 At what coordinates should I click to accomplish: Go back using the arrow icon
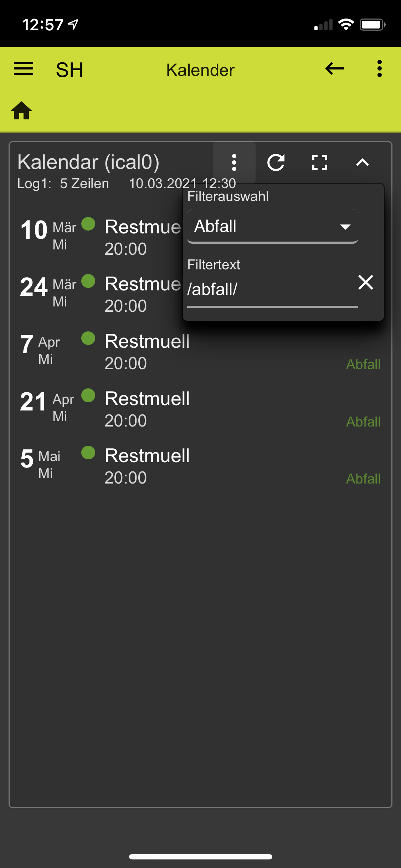click(x=335, y=68)
